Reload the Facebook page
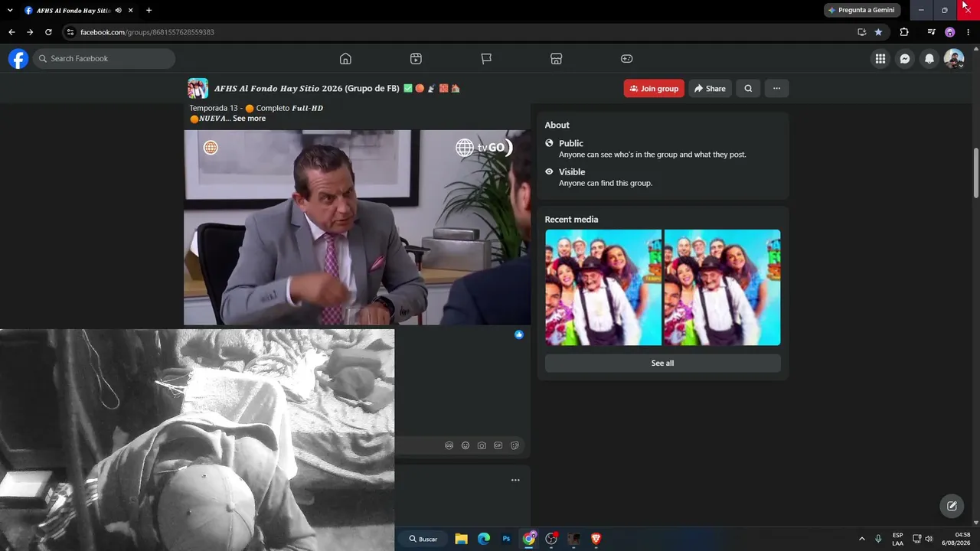The image size is (980, 551). (x=48, y=32)
